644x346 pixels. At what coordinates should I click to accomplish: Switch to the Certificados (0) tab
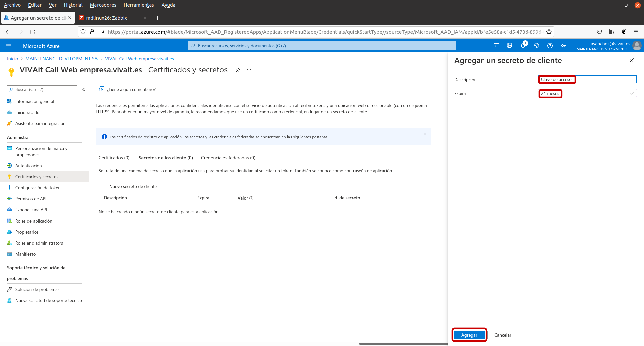pos(114,158)
